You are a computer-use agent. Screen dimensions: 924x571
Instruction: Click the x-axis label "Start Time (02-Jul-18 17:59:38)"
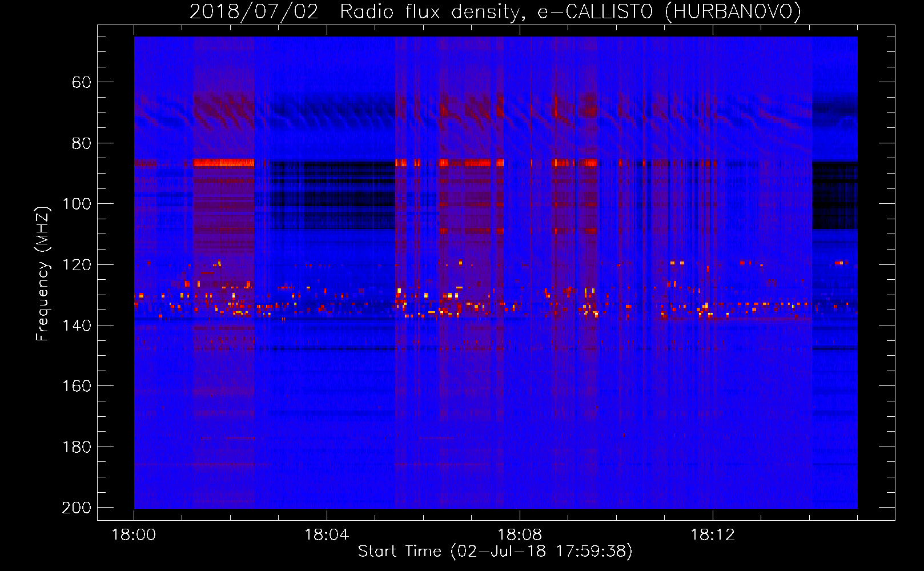495,551
